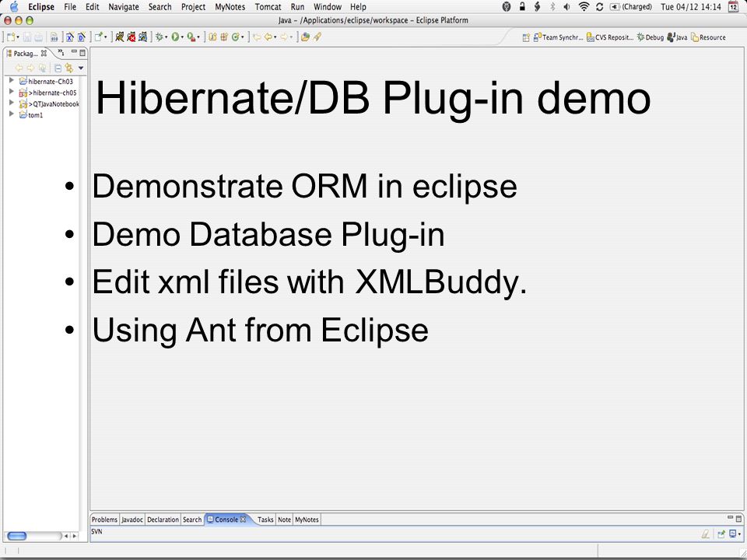Viewport: 747px width, 560px height.
Task: Click the New Java Package toolbar icon
Action: point(224,37)
